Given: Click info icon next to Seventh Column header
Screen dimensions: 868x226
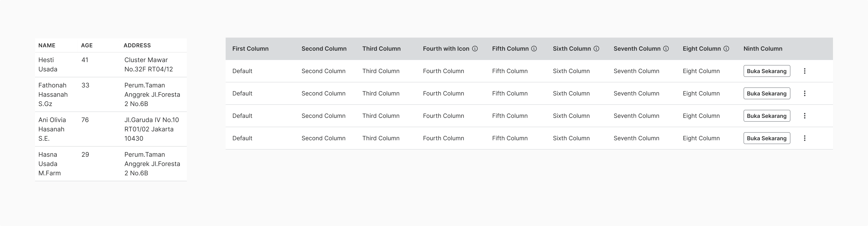Looking at the screenshot, I should 666,49.
